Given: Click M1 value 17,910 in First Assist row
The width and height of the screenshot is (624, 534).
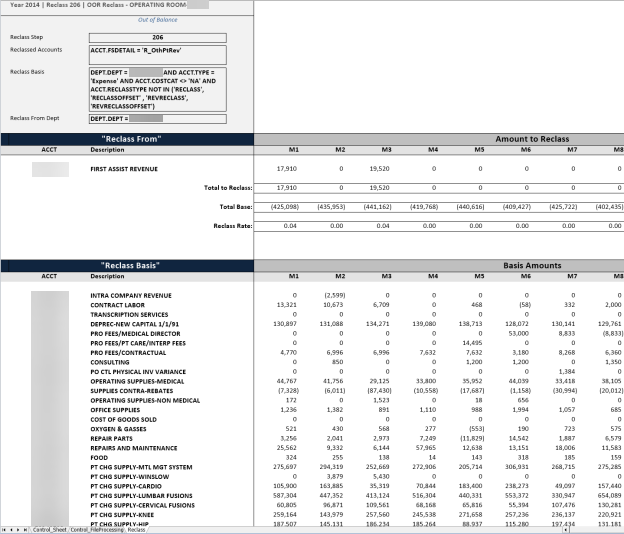Looking at the screenshot, I should (x=287, y=169).
